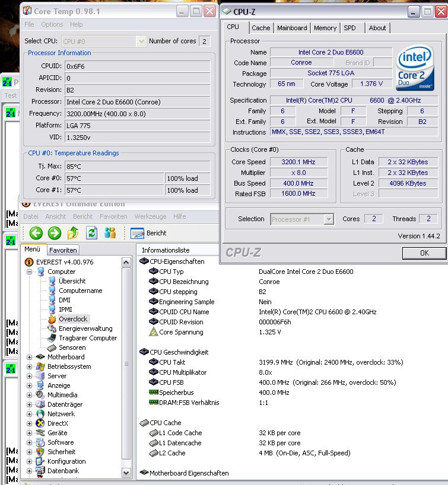Click the Frequency field in Core Temp
The width and height of the screenshot is (448, 485).
tap(138, 114)
